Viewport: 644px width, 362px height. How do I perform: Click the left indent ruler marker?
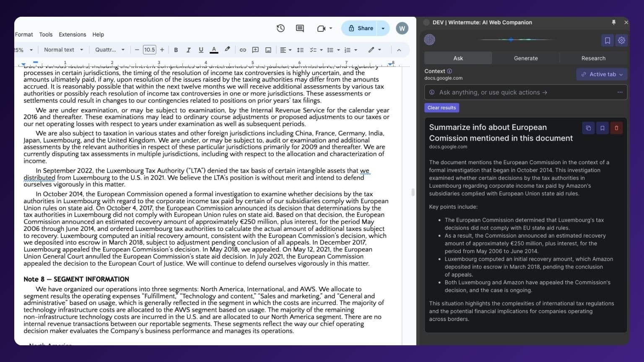tap(23, 64)
